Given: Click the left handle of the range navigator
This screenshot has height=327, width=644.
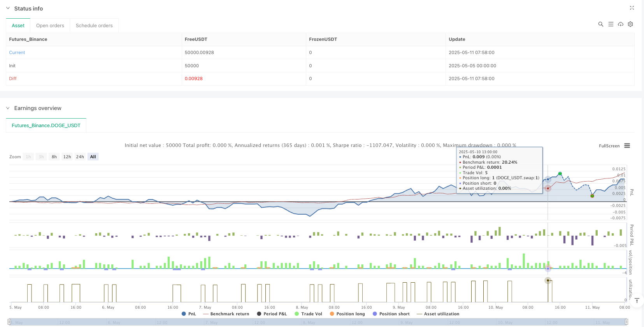Looking at the screenshot, I should coord(9,322).
